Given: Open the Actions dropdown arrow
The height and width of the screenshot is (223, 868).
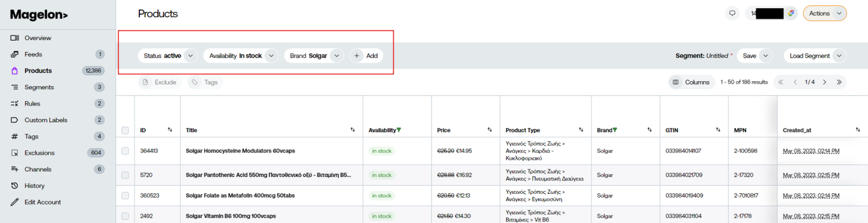Looking at the screenshot, I should 839,13.
